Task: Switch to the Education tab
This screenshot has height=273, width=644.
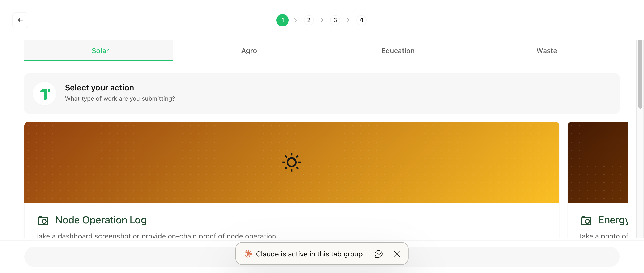Action: click(398, 51)
